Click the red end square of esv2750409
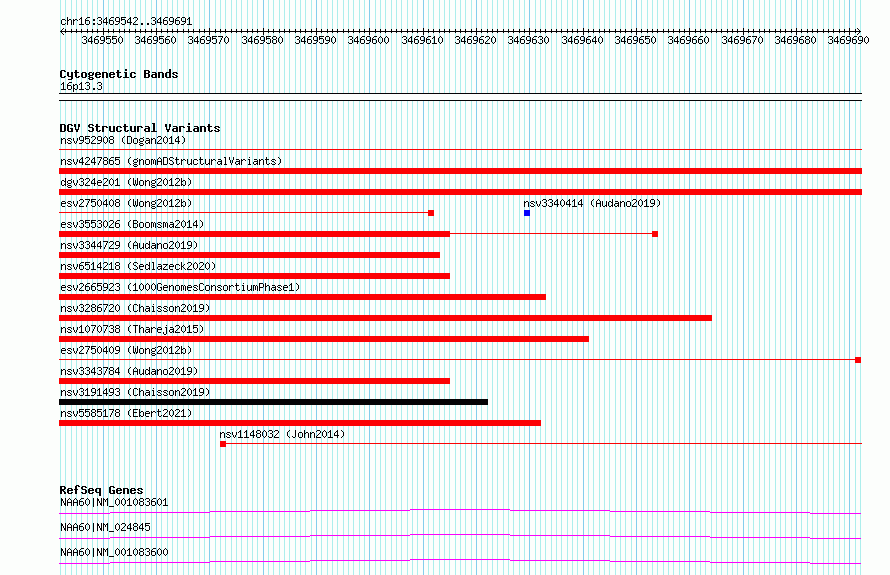 [x=858, y=360]
